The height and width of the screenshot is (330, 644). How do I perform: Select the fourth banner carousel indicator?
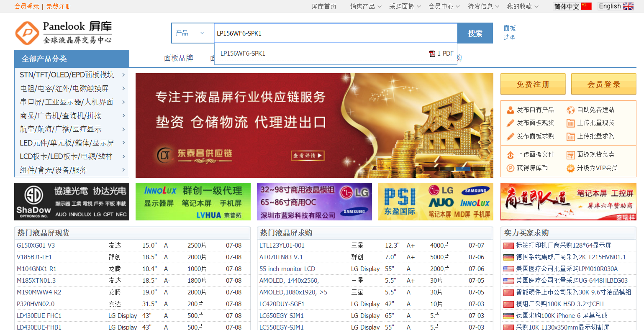click(479, 169)
